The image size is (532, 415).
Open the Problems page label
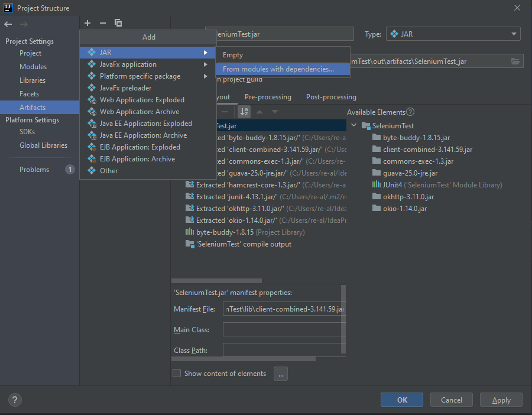[x=34, y=169]
